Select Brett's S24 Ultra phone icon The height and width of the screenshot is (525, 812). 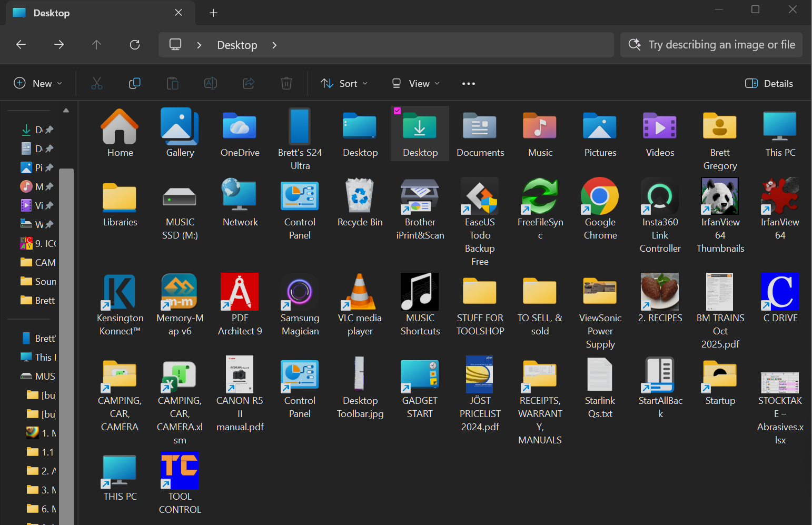click(300, 126)
